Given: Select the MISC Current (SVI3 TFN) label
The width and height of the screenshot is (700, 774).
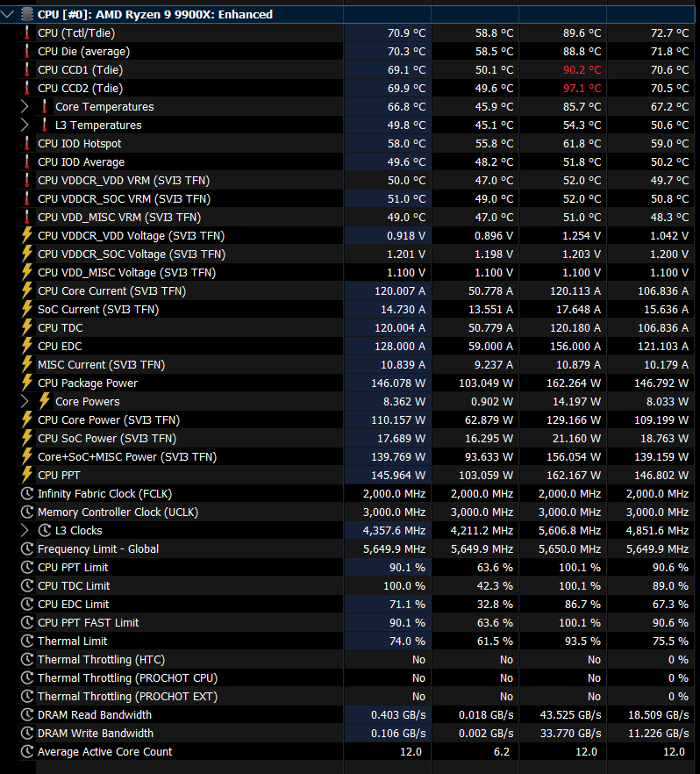Looking at the screenshot, I should click(x=101, y=365).
